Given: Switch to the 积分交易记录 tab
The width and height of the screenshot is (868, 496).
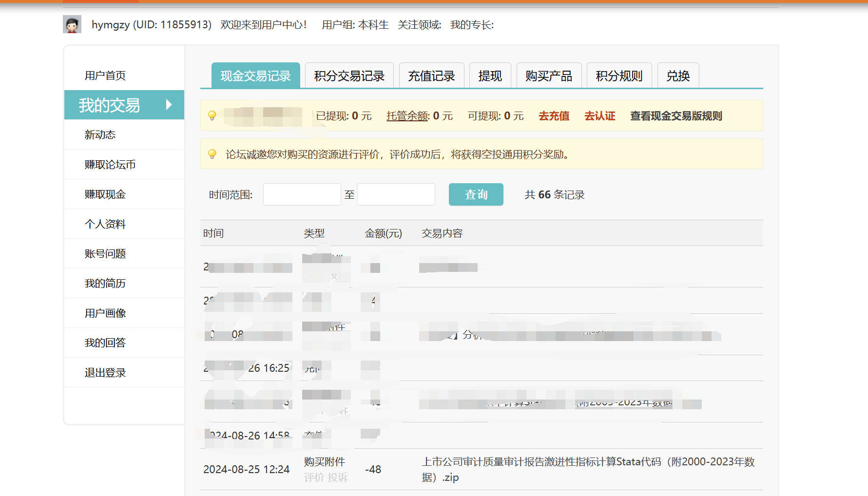Looking at the screenshot, I should click(349, 76).
